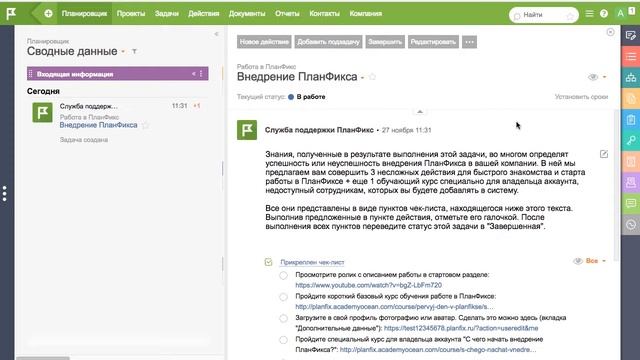Click the plus create icon in navigation bar

(48, 13)
